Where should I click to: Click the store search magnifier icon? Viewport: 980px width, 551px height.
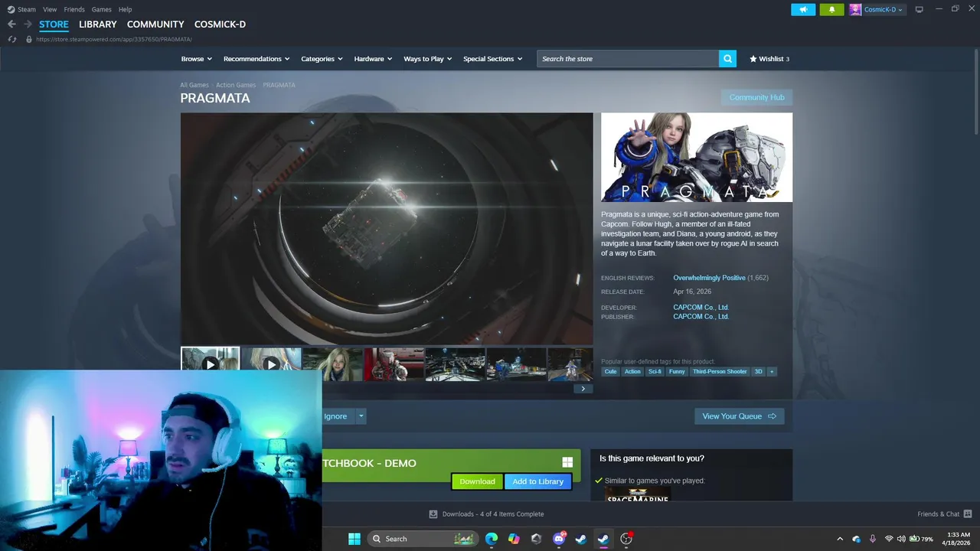click(727, 59)
